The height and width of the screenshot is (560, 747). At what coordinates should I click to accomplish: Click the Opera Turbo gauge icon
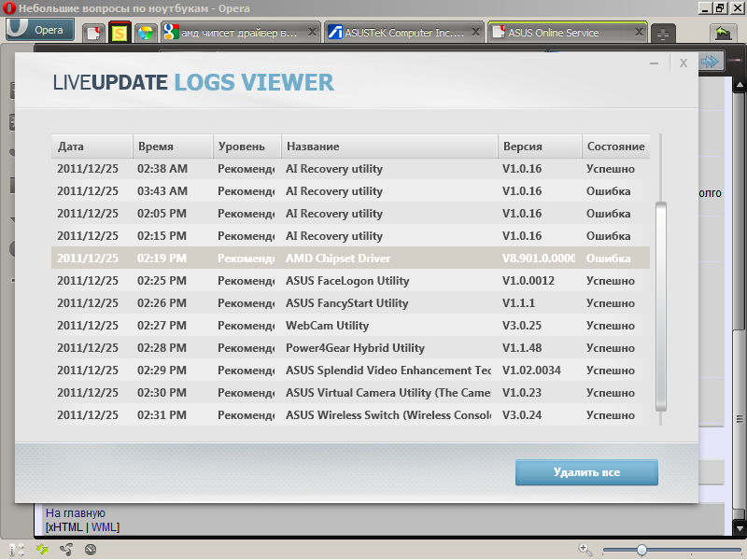[x=91, y=550]
